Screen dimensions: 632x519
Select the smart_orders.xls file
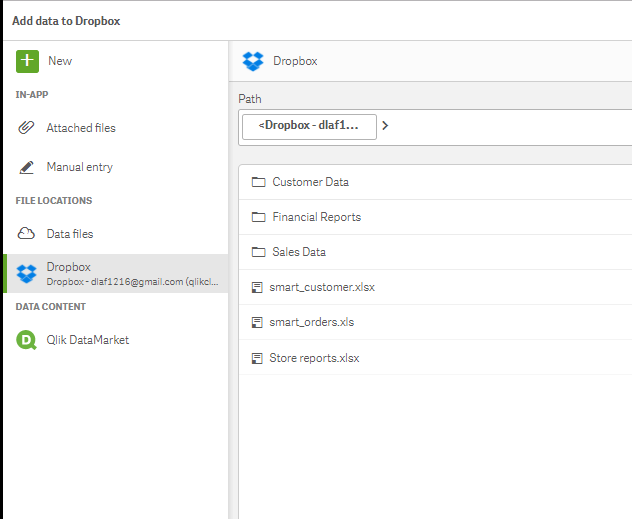pyautogui.click(x=311, y=322)
